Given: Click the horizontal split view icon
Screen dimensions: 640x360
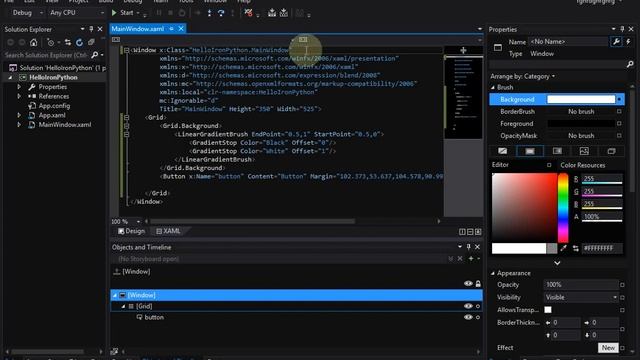Looking at the screenshot, I should tap(470, 232).
